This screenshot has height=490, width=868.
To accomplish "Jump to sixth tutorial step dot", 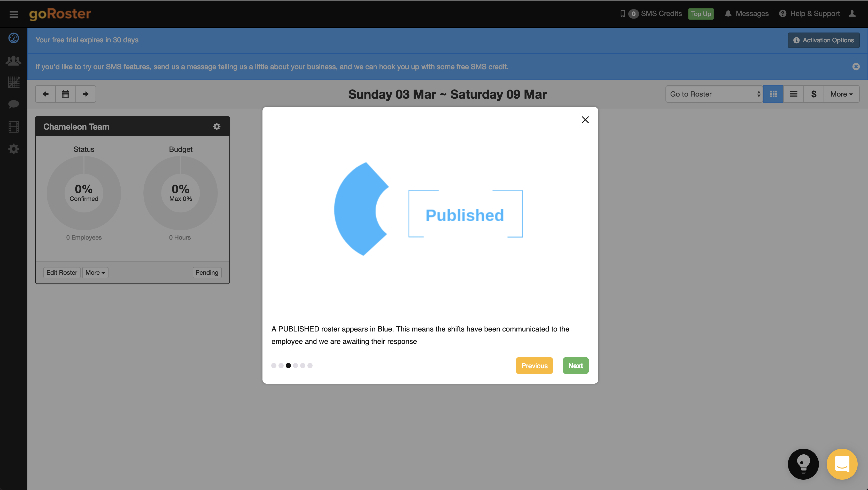I will click(x=310, y=365).
